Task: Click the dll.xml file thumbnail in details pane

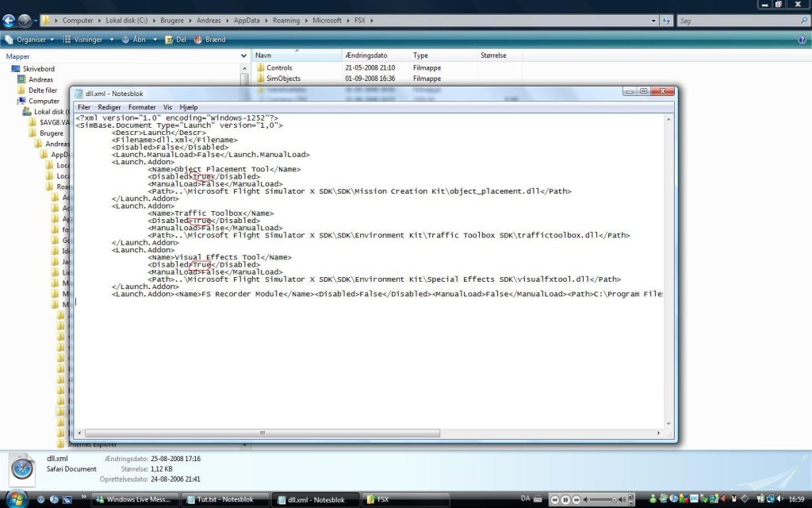Action: tap(23, 468)
